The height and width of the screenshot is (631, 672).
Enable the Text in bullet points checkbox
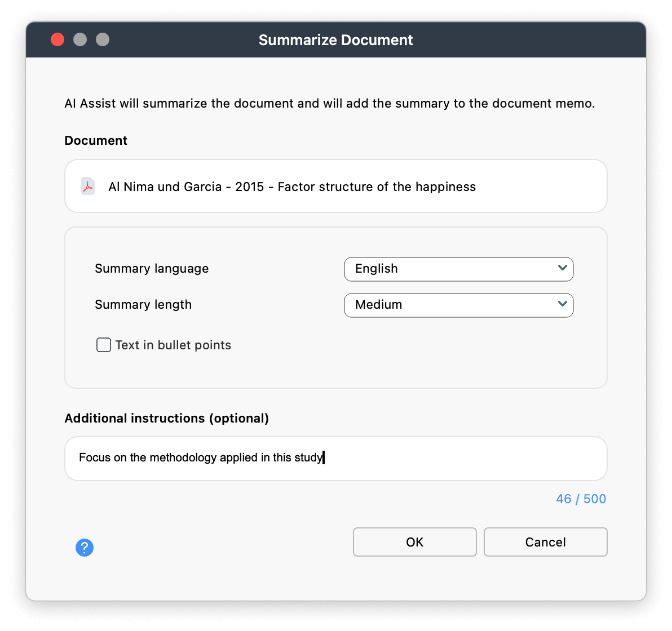pos(104,345)
